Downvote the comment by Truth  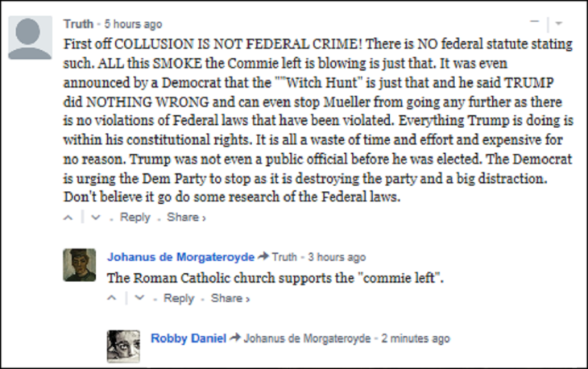point(95,218)
